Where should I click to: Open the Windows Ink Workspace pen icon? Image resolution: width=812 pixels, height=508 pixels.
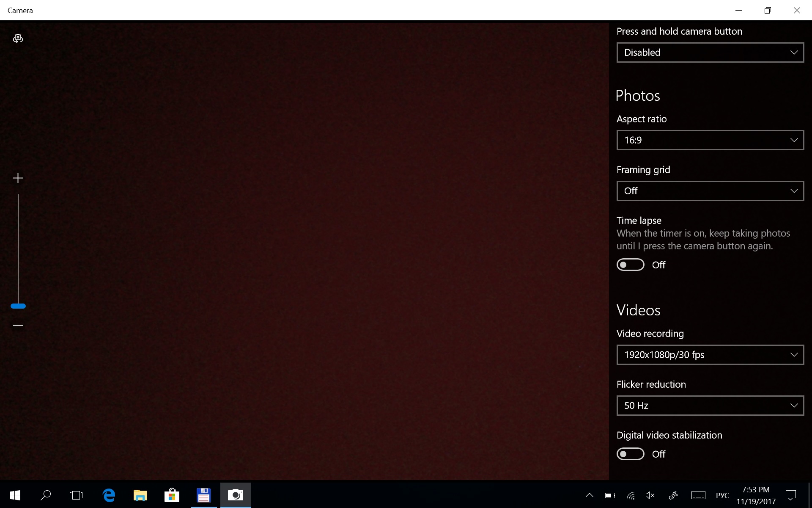[x=673, y=495]
